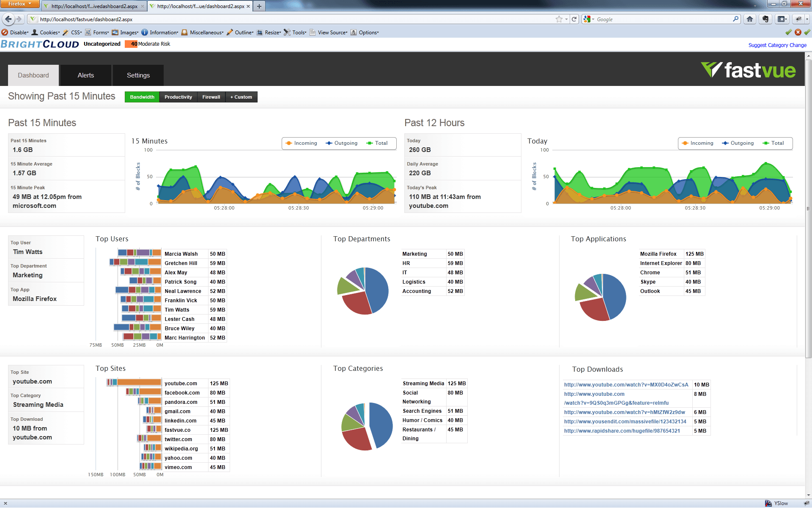This screenshot has width=812, height=508.
Task: Open the Resize dropdown menu
Action: (x=269, y=33)
